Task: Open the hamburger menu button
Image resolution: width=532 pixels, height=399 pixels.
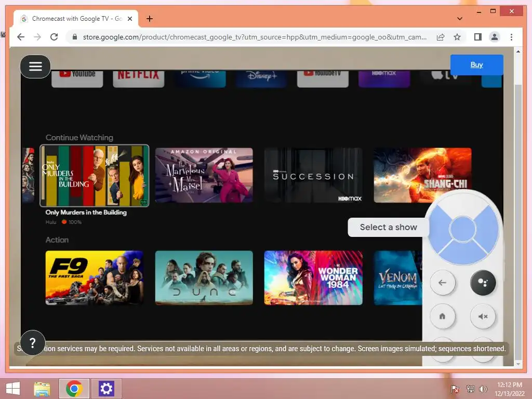Action: 35,66
